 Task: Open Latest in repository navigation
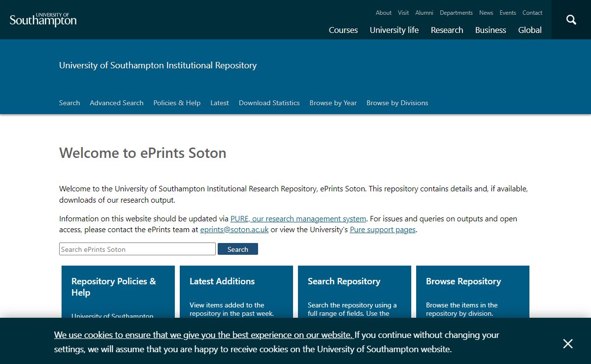220,103
